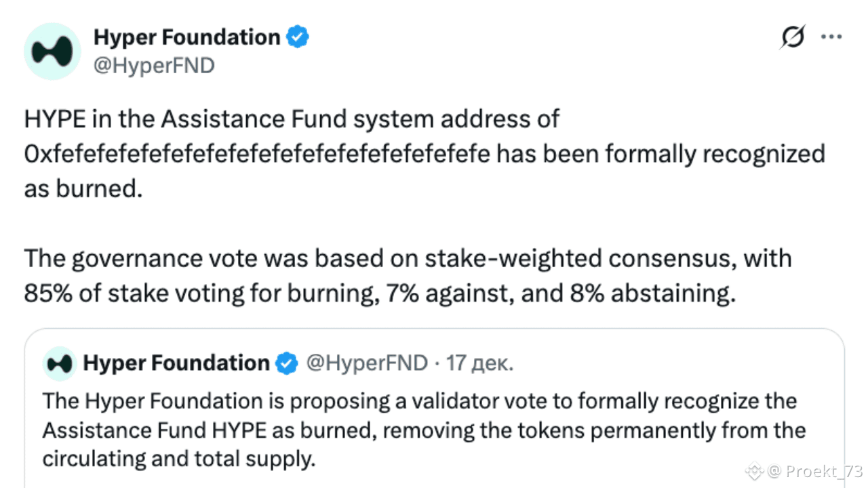This screenshot has height=488, width=868.
Task: Click the verified badge in the quoted post
Action: coord(287,364)
